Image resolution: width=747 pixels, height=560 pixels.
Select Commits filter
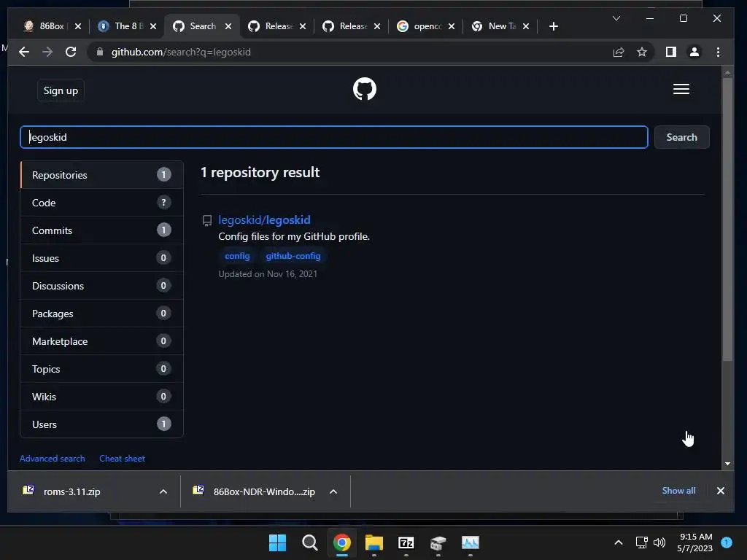pos(101,230)
